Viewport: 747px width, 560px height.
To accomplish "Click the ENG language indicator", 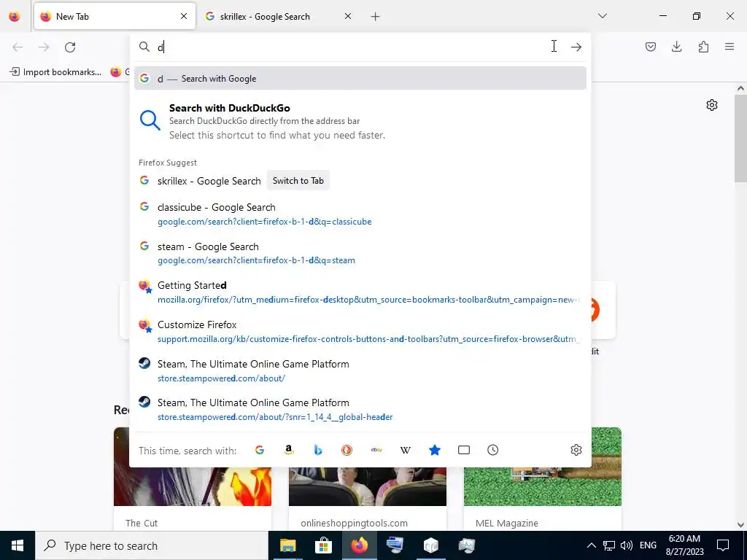I will tap(648, 545).
